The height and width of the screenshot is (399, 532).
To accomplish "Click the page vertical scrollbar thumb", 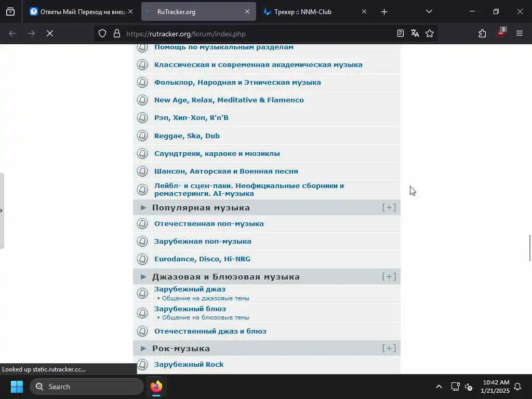I will [529, 248].
